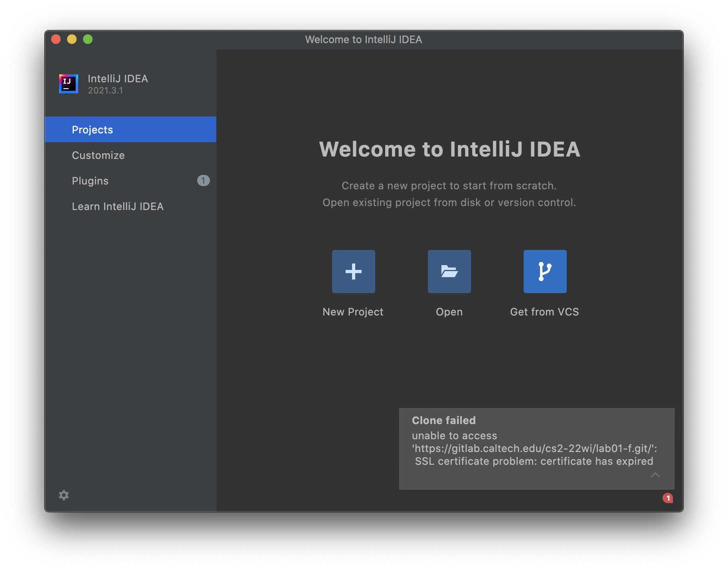Click the Plugins update count badge

203,180
